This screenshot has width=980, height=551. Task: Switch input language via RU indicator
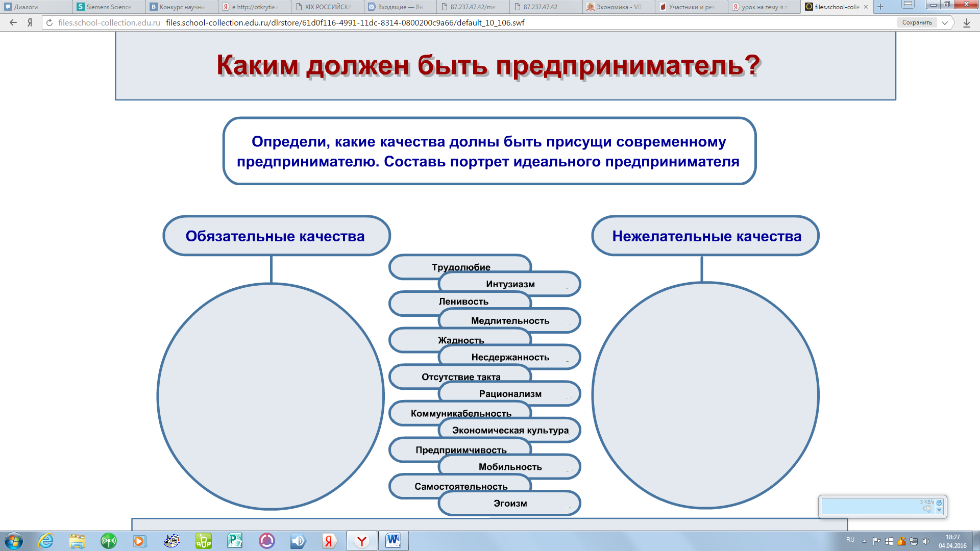coord(850,540)
